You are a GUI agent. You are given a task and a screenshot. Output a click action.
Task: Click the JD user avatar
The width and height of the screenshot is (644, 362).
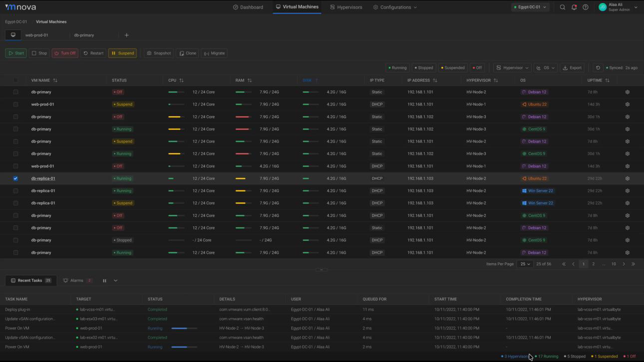(603, 7)
